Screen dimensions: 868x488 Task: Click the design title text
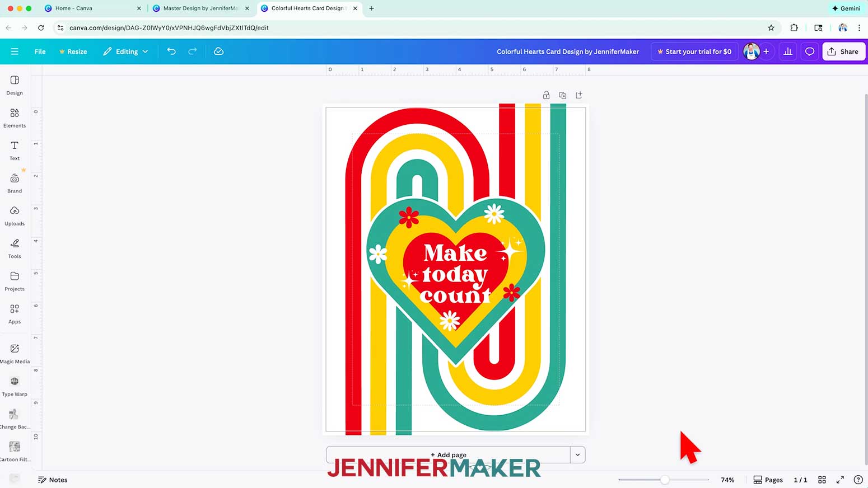[x=568, y=51]
